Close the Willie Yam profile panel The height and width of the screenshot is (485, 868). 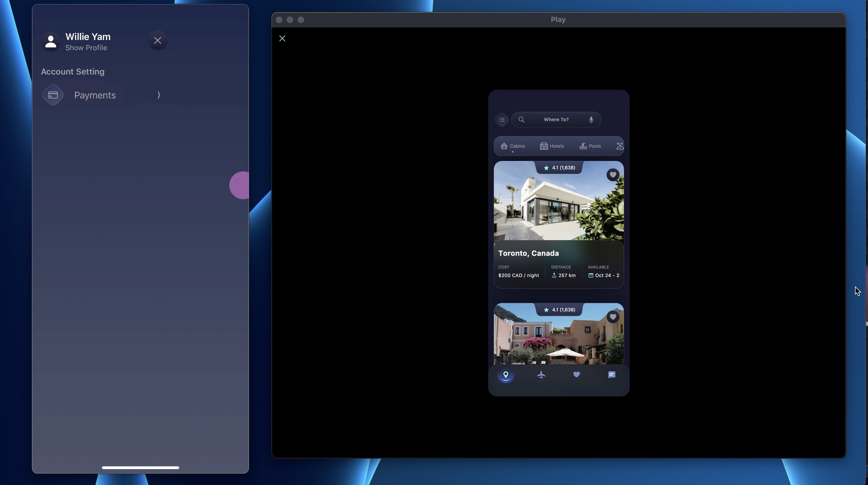click(x=157, y=40)
